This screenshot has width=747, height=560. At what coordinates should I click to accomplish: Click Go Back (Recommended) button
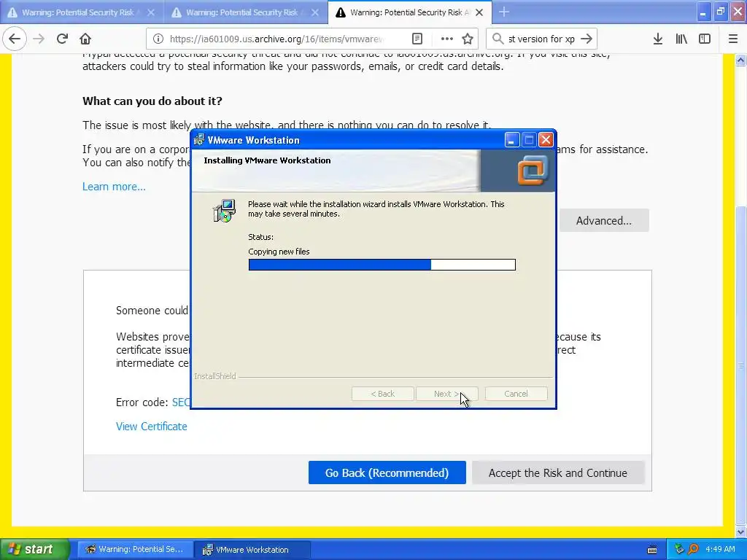tap(387, 472)
